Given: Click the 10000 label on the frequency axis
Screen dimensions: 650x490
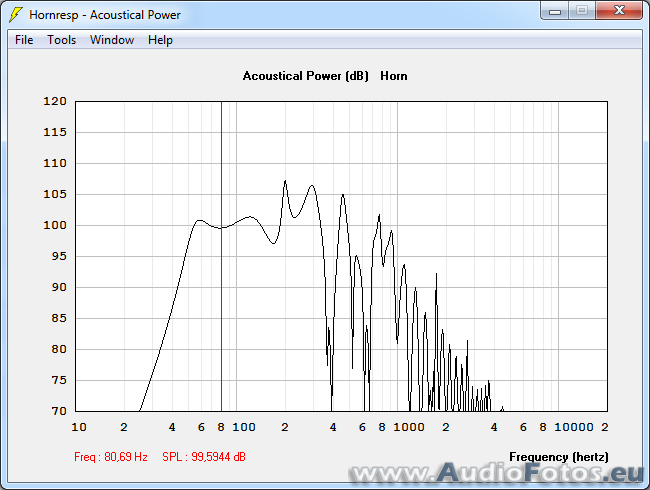Looking at the screenshot, I should pos(574,427).
